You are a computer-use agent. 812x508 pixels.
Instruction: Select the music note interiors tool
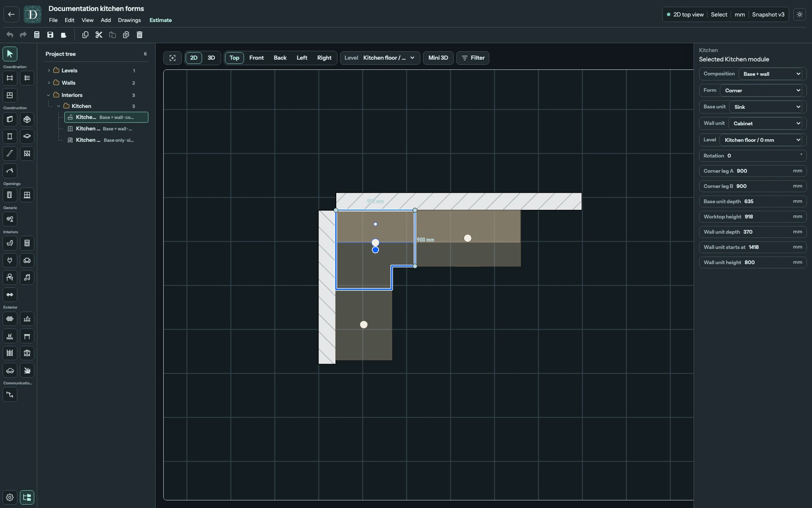click(x=27, y=278)
